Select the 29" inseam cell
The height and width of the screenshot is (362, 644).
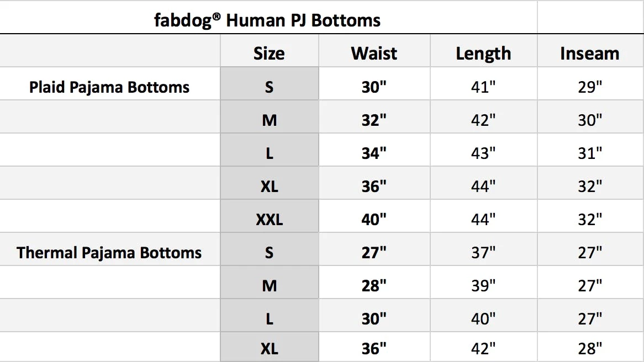pyautogui.click(x=589, y=87)
